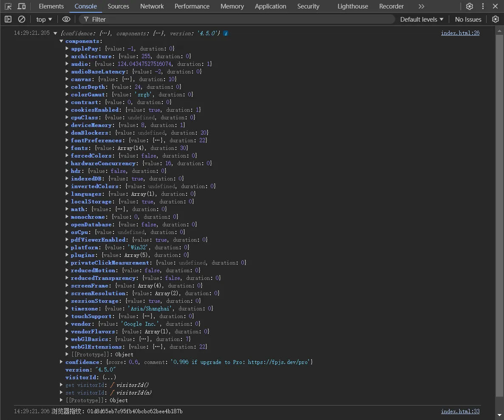The image size is (504, 420).
Task: Click the info badge beside version '4.5.0'
Action: (226, 33)
